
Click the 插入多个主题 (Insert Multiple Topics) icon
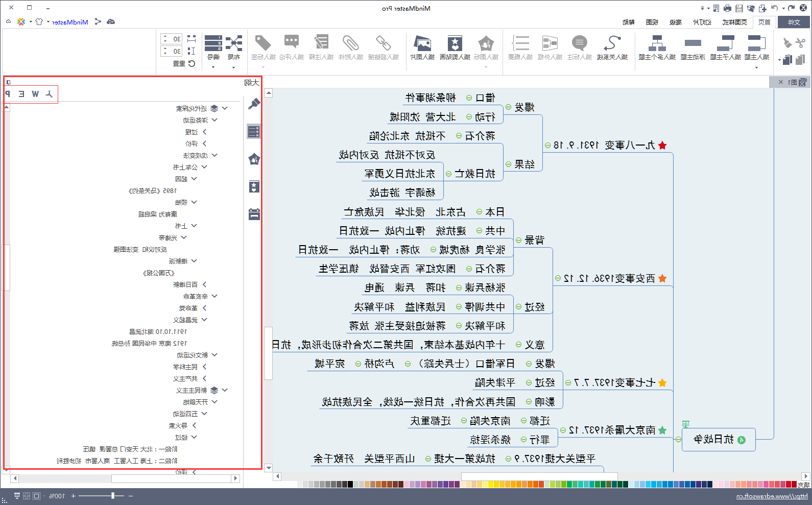[x=657, y=42]
